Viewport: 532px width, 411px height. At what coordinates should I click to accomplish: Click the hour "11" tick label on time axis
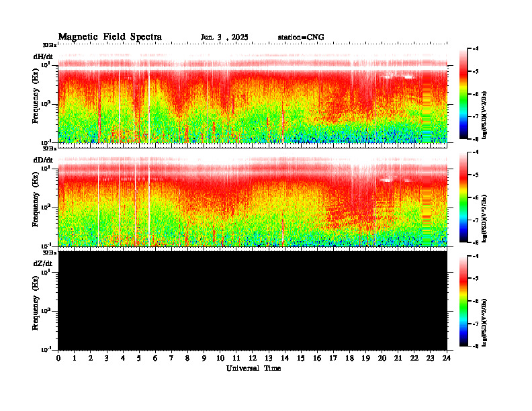(x=236, y=358)
